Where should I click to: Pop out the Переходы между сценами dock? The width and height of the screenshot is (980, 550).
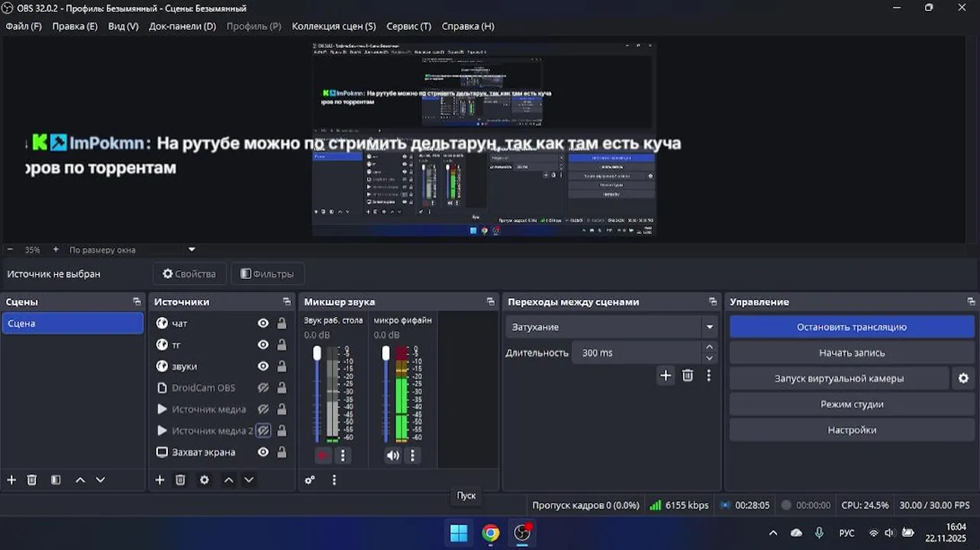713,302
